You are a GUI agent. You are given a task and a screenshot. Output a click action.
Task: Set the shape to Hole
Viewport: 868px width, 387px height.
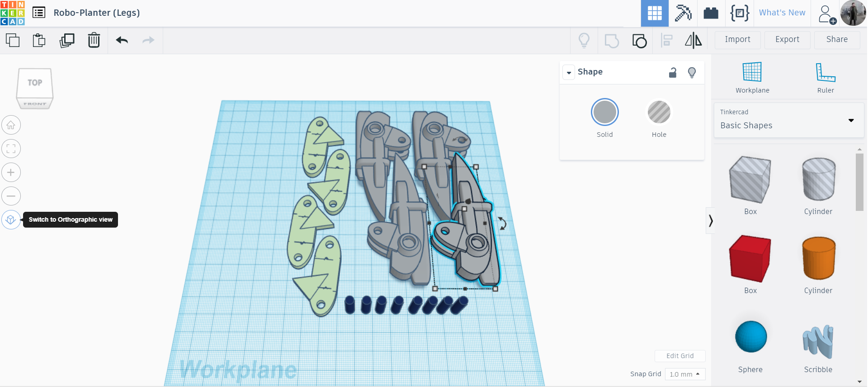pyautogui.click(x=659, y=112)
